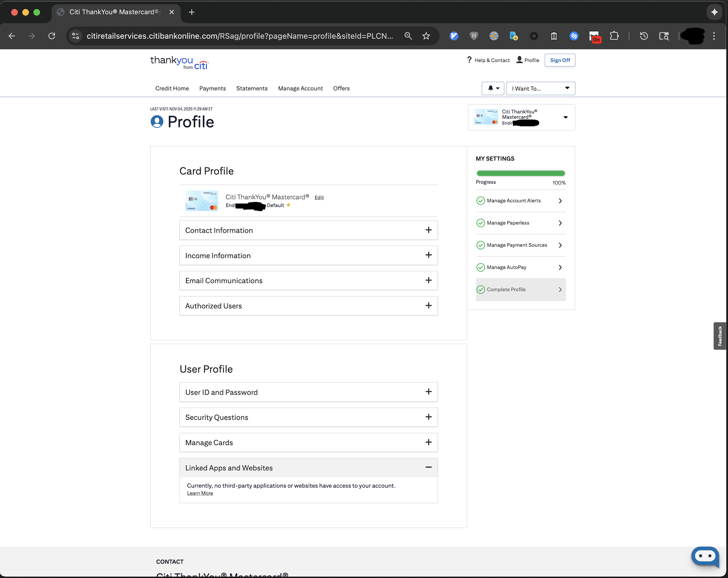Open the chatbot assistant icon
Screen dimensions: 728x578
[x=705, y=556]
